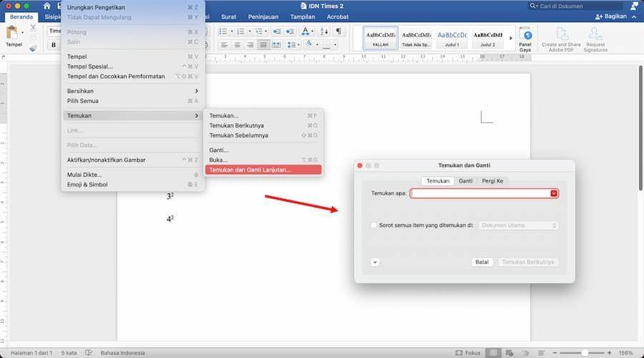Increase the paragraph indent

click(x=290, y=32)
